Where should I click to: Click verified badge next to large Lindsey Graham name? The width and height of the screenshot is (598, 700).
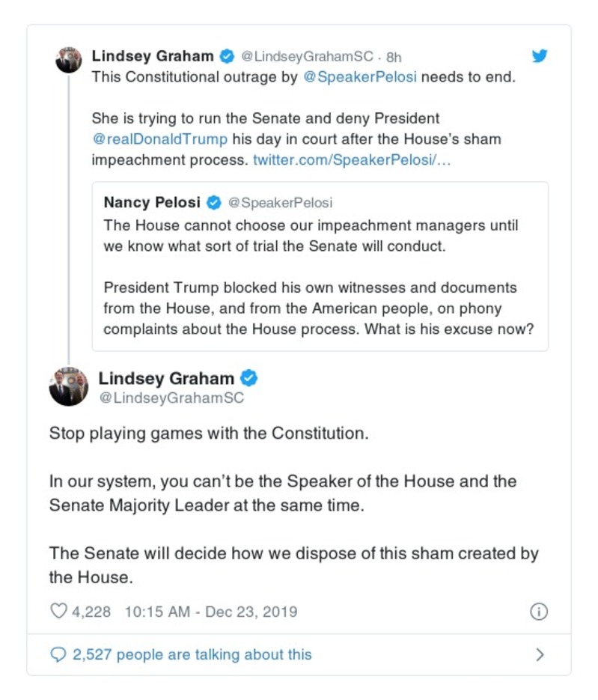coord(248,378)
